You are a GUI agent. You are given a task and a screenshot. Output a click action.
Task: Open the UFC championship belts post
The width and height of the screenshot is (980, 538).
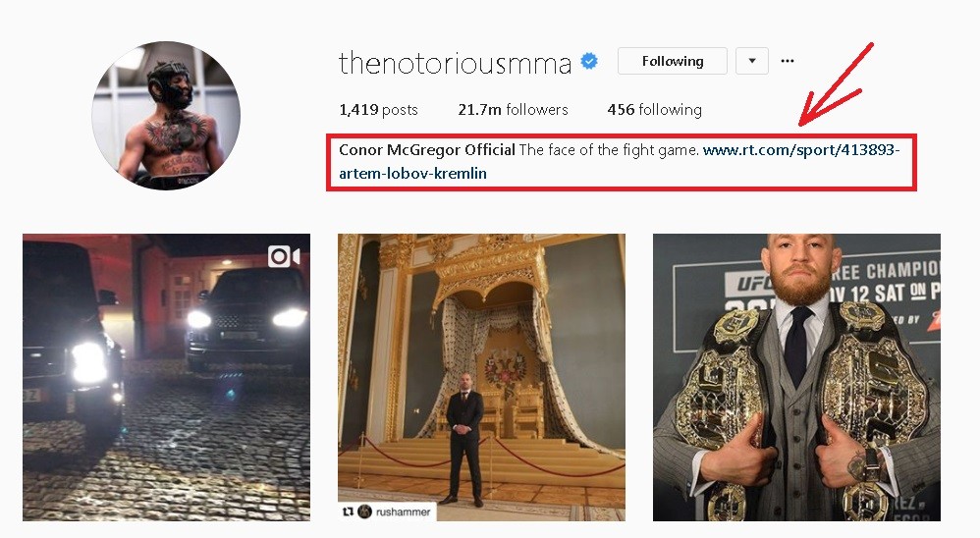[x=797, y=377]
